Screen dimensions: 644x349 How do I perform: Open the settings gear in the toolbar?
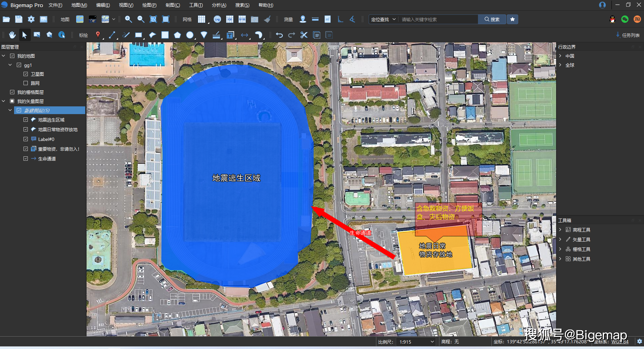point(31,19)
